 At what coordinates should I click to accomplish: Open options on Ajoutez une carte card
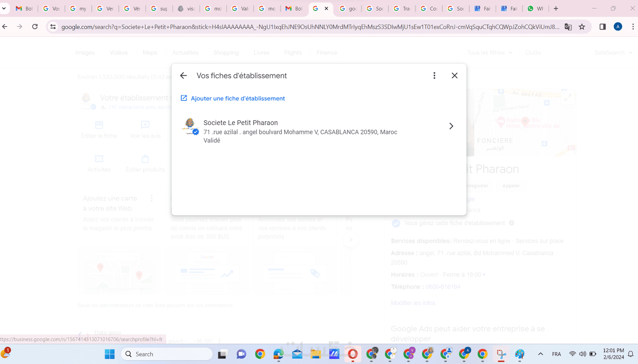click(152, 198)
